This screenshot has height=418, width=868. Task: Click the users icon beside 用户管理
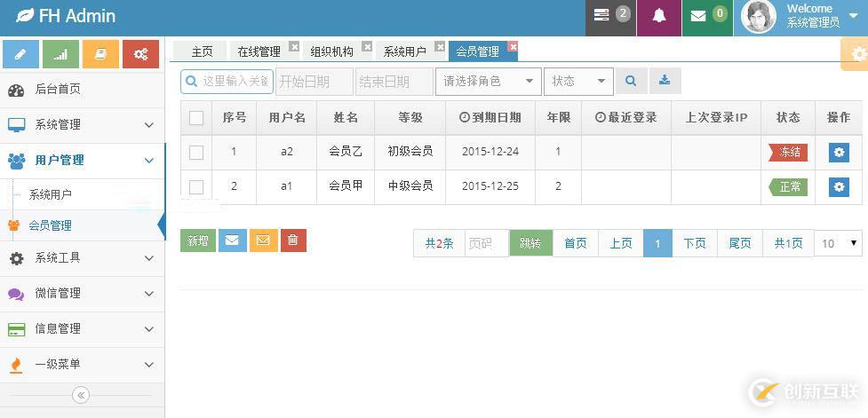16,161
